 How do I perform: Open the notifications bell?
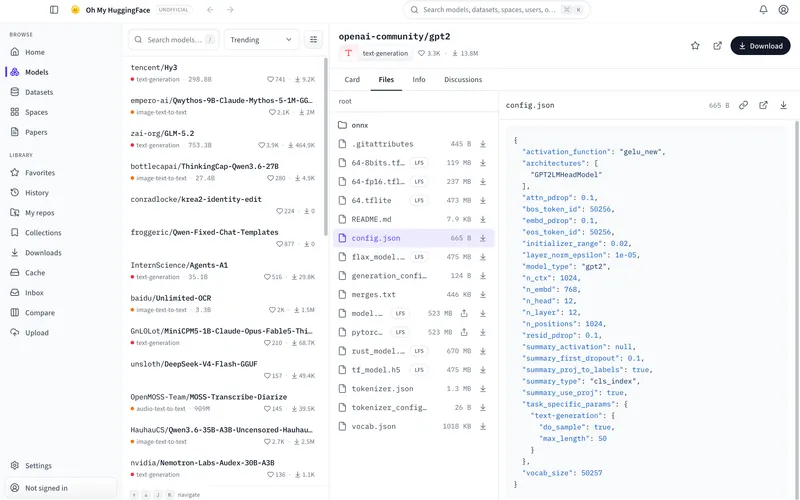763,10
